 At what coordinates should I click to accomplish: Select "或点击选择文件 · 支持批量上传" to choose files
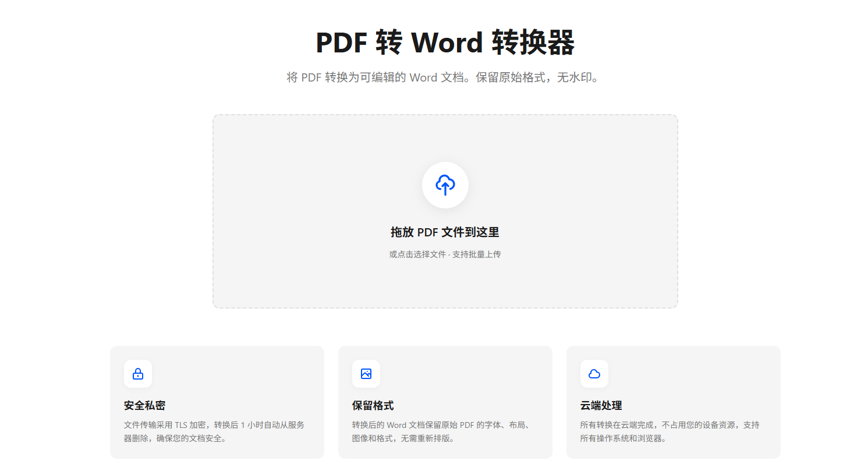tap(445, 254)
